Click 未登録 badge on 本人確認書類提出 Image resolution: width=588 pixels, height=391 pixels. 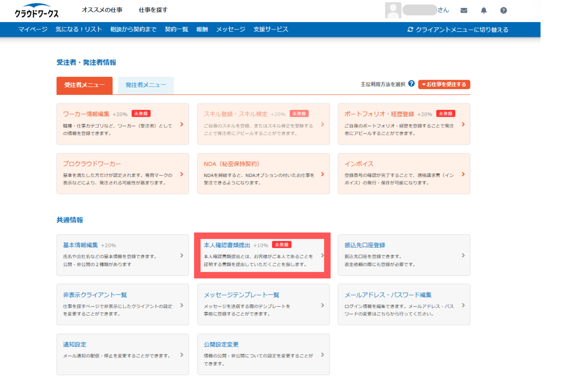[x=282, y=245]
